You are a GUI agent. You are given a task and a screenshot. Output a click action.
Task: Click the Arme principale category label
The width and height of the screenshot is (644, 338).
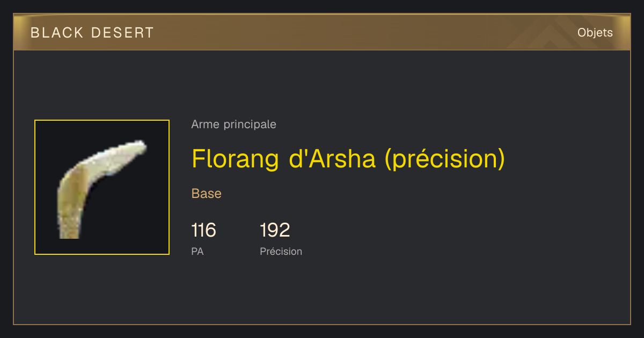coord(233,124)
